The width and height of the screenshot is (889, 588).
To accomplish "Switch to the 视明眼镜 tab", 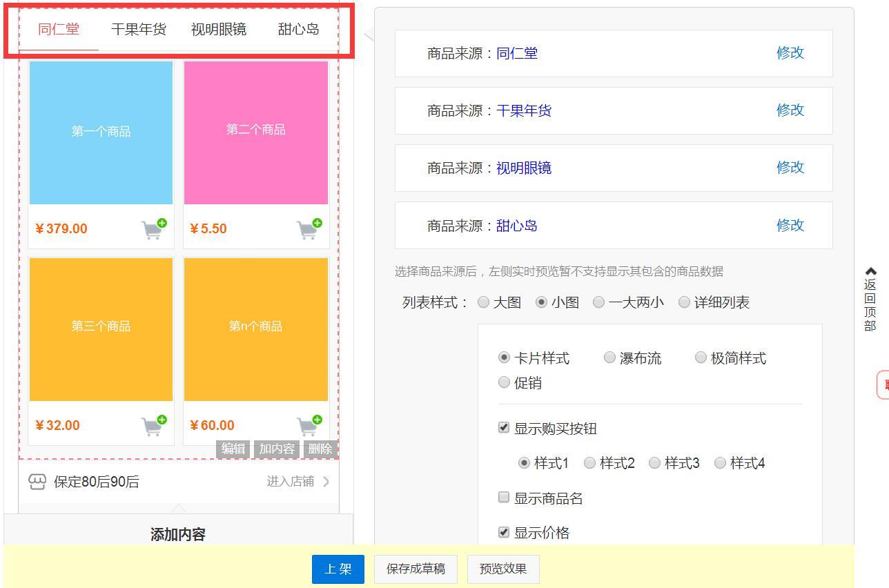I will (219, 29).
